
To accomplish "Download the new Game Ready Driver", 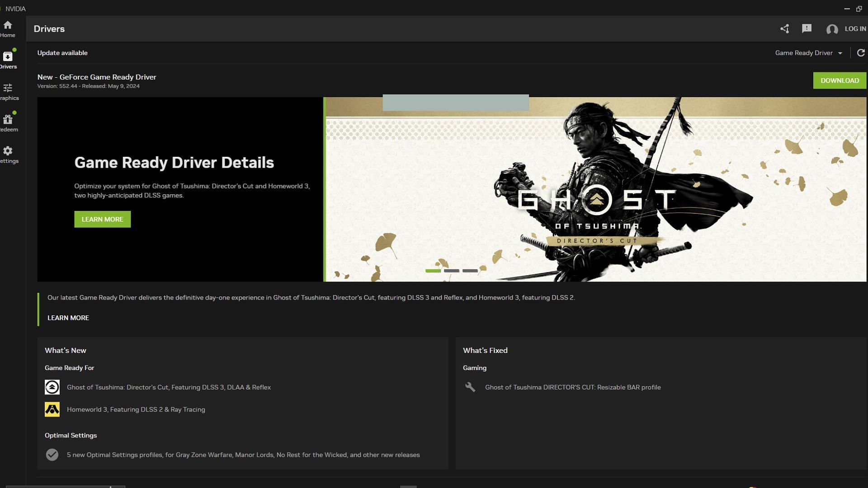I will click(x=840, y=80).
